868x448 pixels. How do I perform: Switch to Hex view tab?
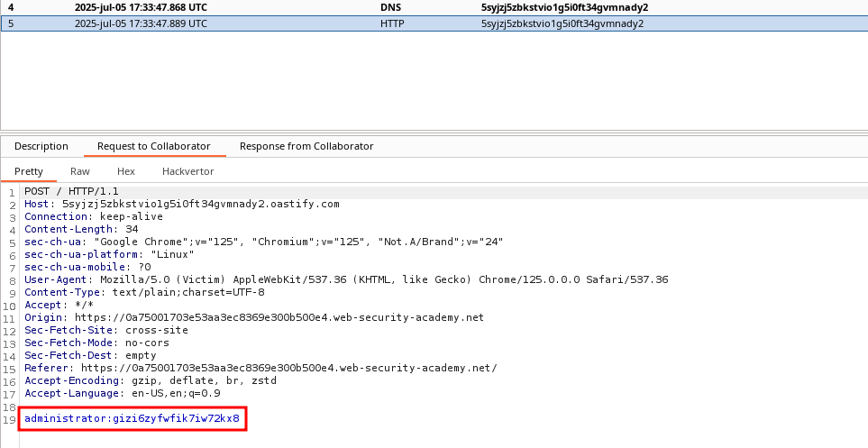125,171
